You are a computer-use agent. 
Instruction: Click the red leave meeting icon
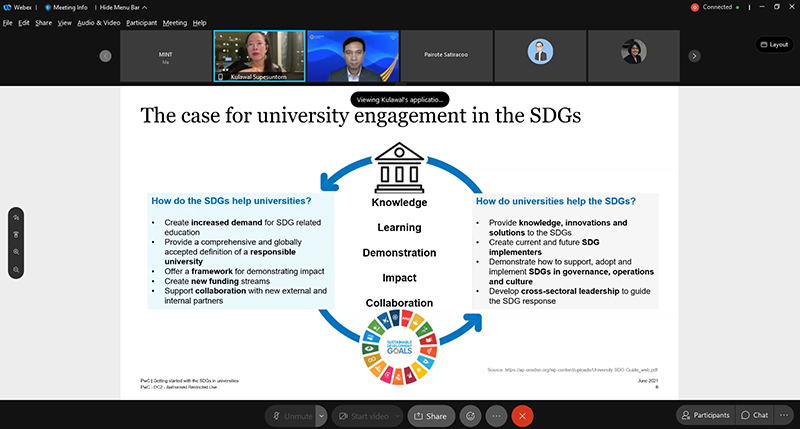(522, 415)
